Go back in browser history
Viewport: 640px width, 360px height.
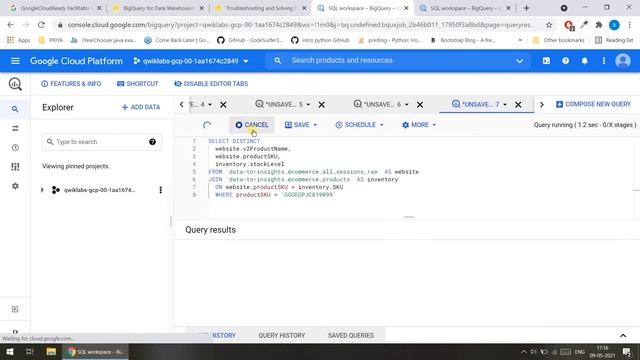coord(11,25)
